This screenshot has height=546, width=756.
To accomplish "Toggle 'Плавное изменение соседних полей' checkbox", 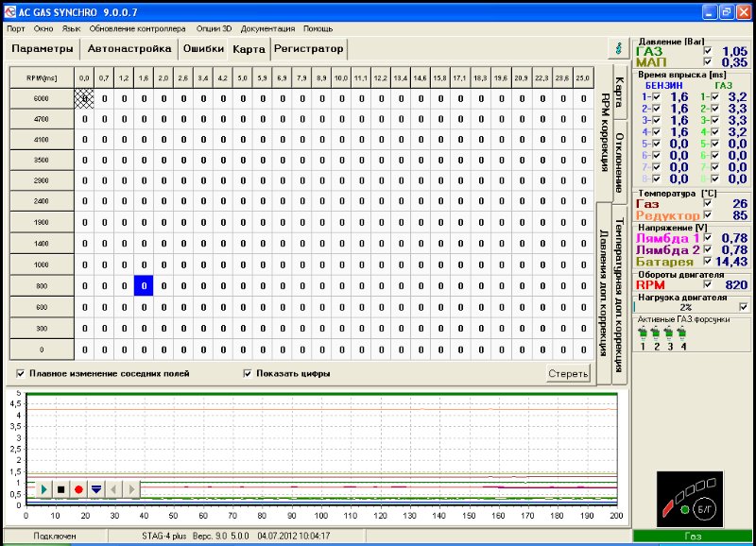I will point(21,373).
